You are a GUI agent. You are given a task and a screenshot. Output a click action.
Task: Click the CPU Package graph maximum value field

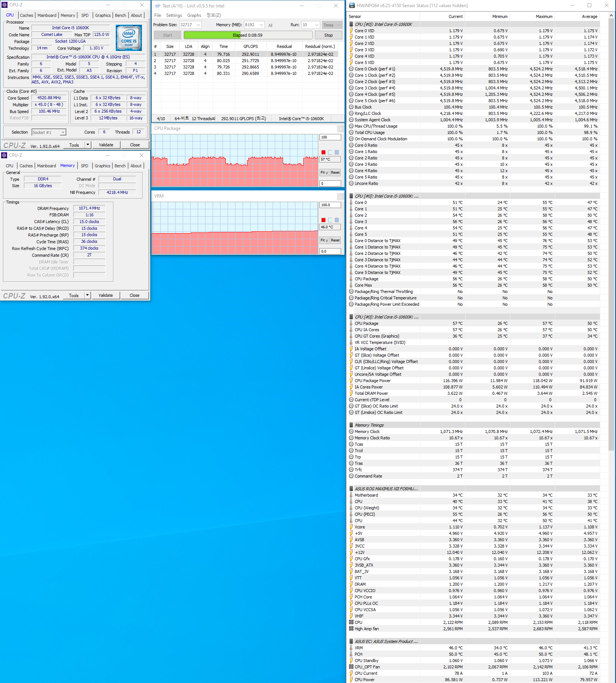click(330, 137)
